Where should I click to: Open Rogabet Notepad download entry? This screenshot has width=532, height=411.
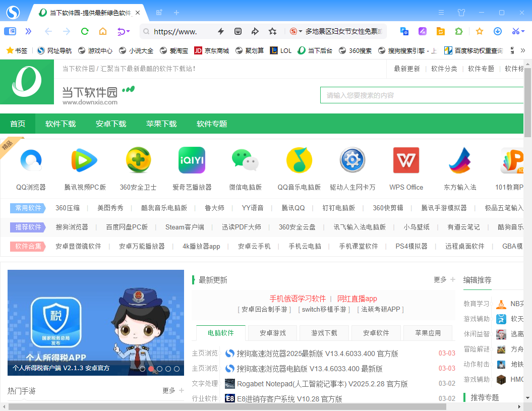[322, 384]
